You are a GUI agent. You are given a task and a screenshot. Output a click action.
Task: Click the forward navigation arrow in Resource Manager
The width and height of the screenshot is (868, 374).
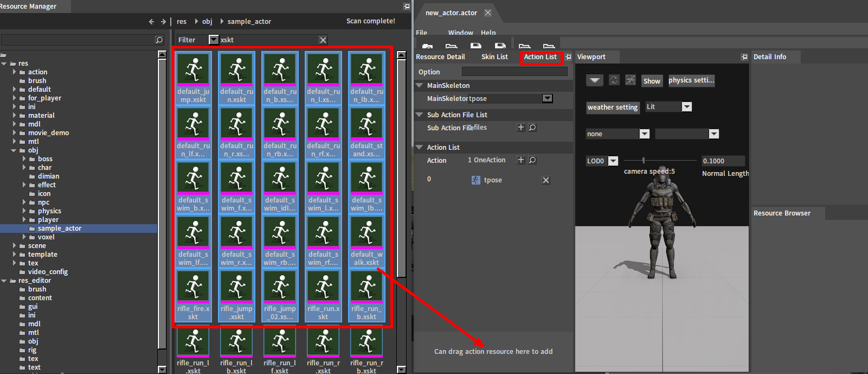[163, 22]
